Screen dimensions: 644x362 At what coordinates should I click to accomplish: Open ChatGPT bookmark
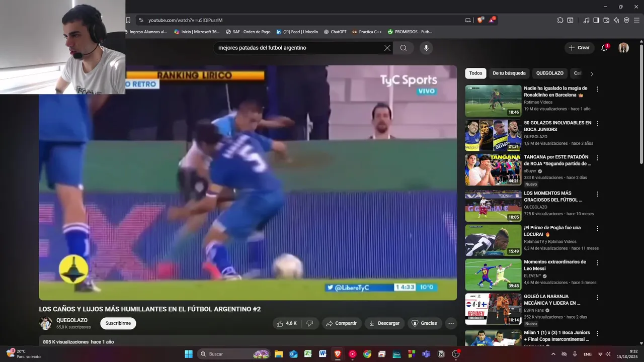click(x=335, y=32)
